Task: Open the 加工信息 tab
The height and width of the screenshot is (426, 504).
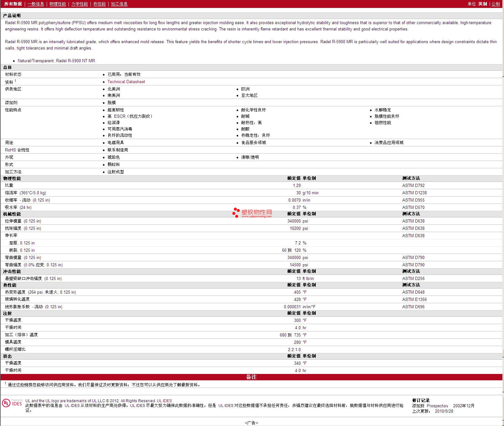Action: pos(119,4)
